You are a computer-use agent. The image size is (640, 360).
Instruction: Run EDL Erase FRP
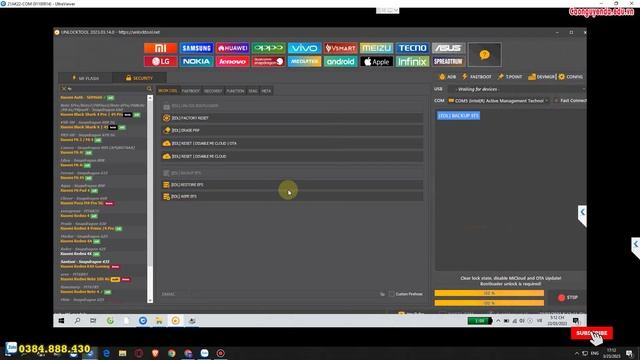coord(292,131)
